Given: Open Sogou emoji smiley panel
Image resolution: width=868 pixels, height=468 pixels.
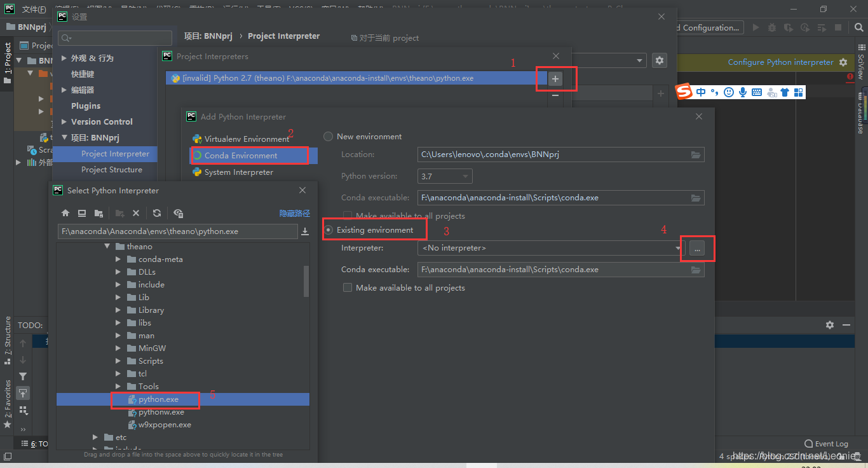Looking at the screenshot, I should (x=729, y=92).
